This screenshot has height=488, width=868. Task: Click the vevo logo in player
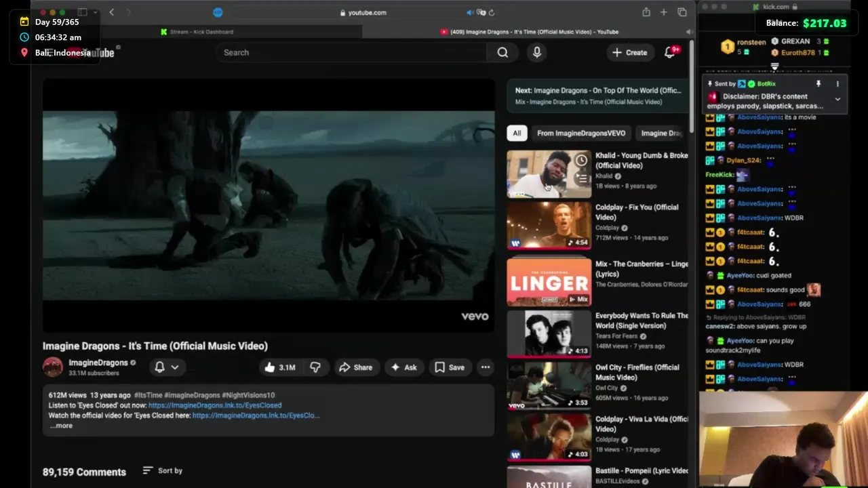point(475,316)
